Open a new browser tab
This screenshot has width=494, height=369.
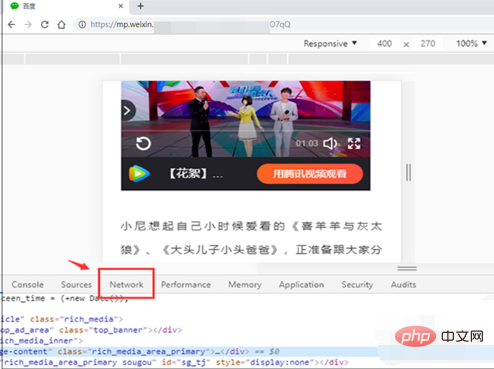click(141, 6)
